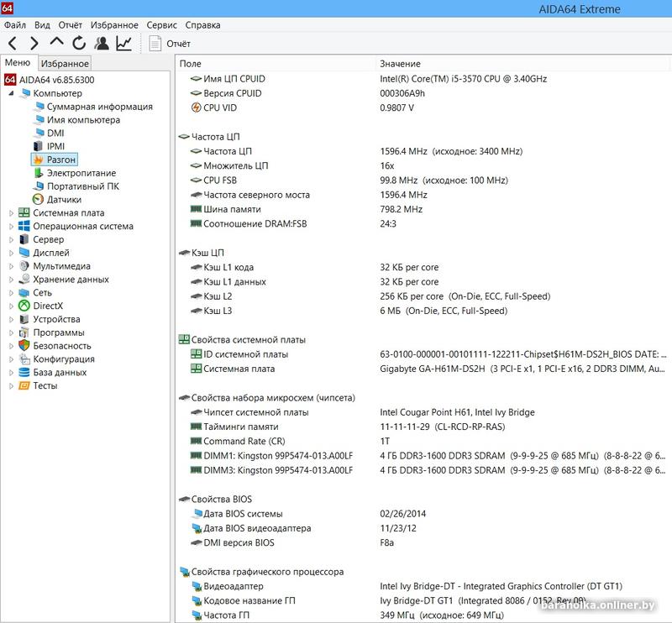The height and width of the screenshot is (623, 672).
Task: Expand the Операционная система node
Action: [11, 226]
